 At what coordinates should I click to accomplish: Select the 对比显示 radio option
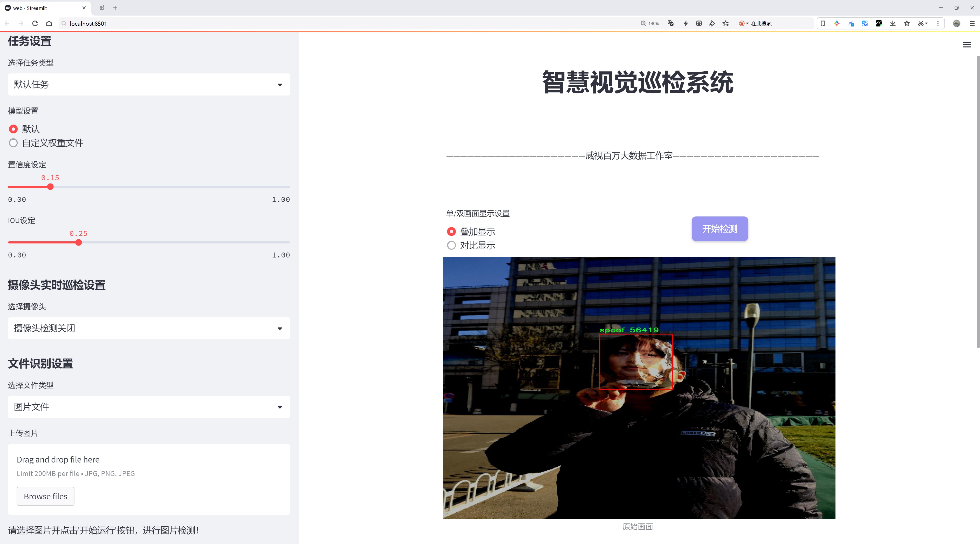(451, 245)
